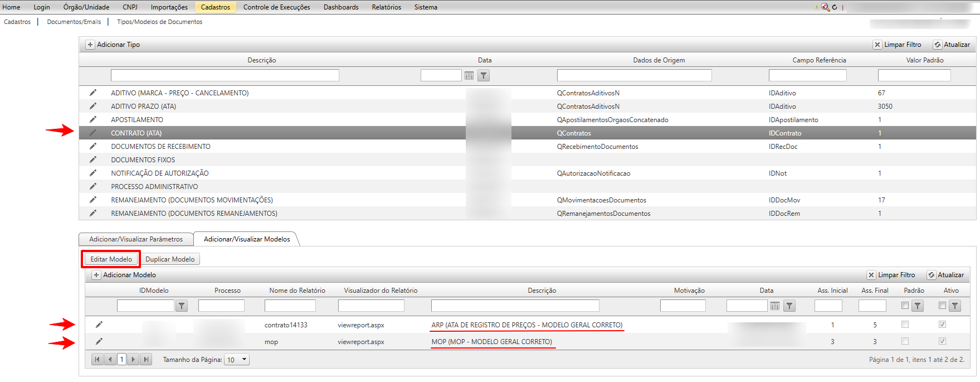Click pencil edit icon for APOSTILAMENTO row
The height and width of the screenshot is (382, 980).
point(93,119)
